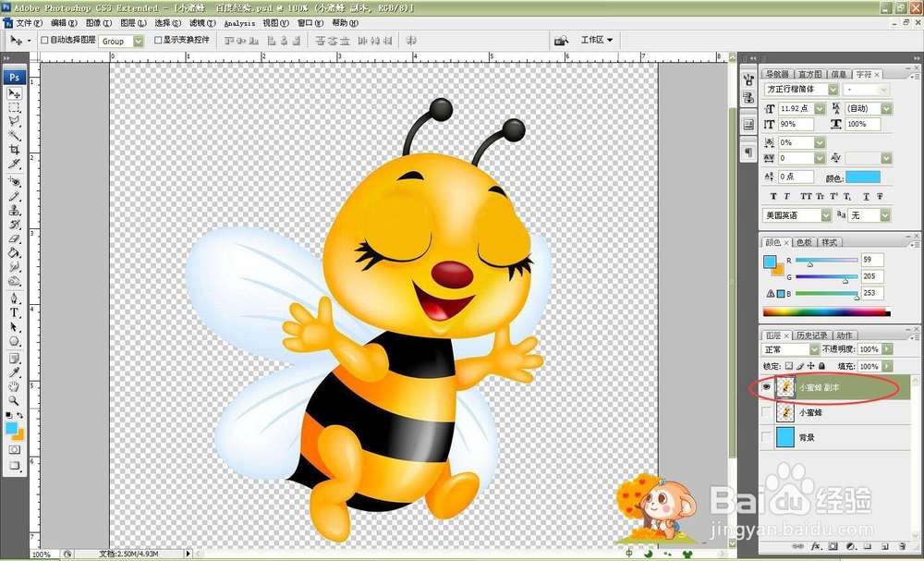Image resolution: width=924 pixels, height=561 pixels.
Task: Select the Magic Wand tool
Action: pos(14,136)
